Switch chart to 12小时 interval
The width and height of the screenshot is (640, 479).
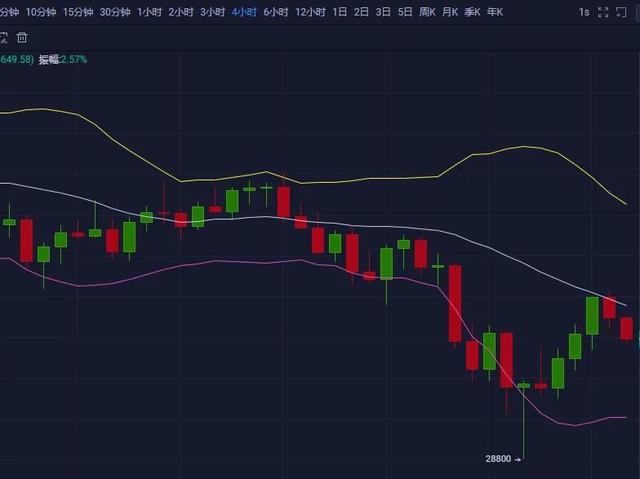pyautogui.click(x=310, y=12)
